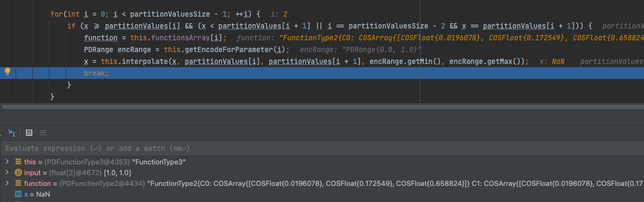Open the Evaluate Expression calculator icon
The width and height of the screenshot is (644, 202).
[x=29, y=133]
